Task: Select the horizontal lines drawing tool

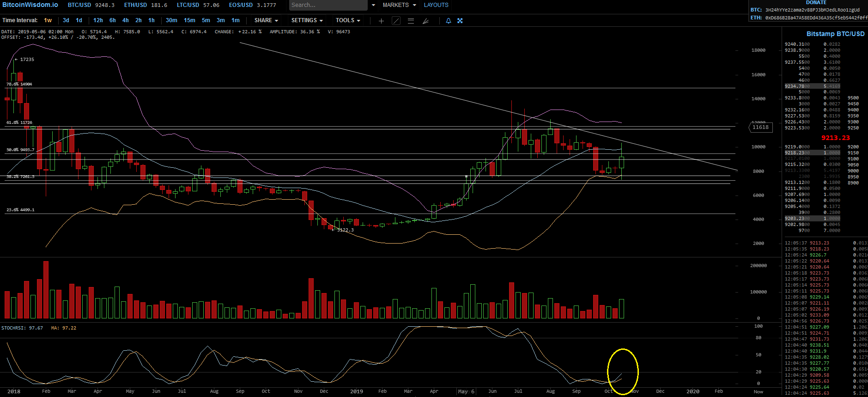Action: point(411,21)
